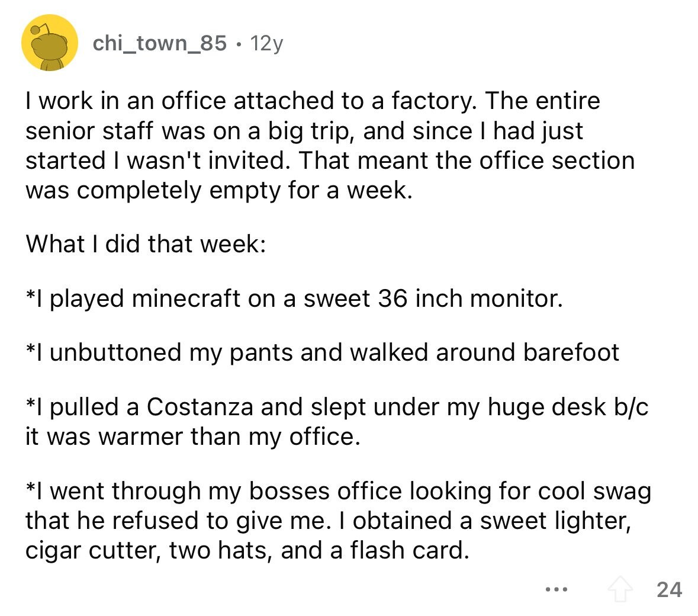This screenshot has width=698, height=616.
Task: Click the words 'senior staff' in the first paragraph
Action: 89,131
